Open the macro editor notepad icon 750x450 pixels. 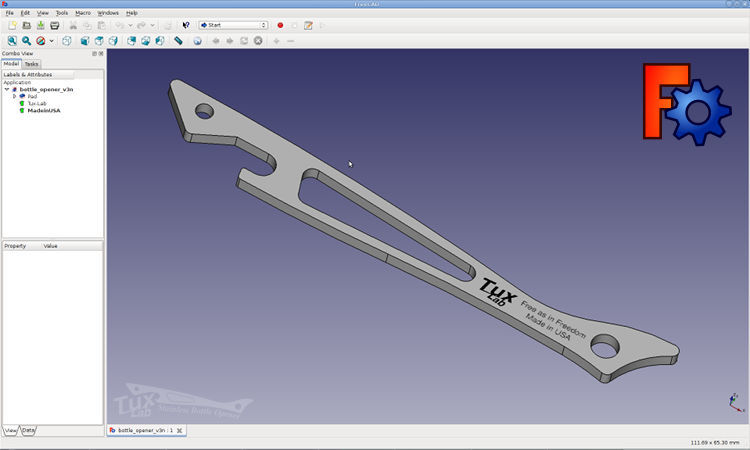[x=309, y=25]
